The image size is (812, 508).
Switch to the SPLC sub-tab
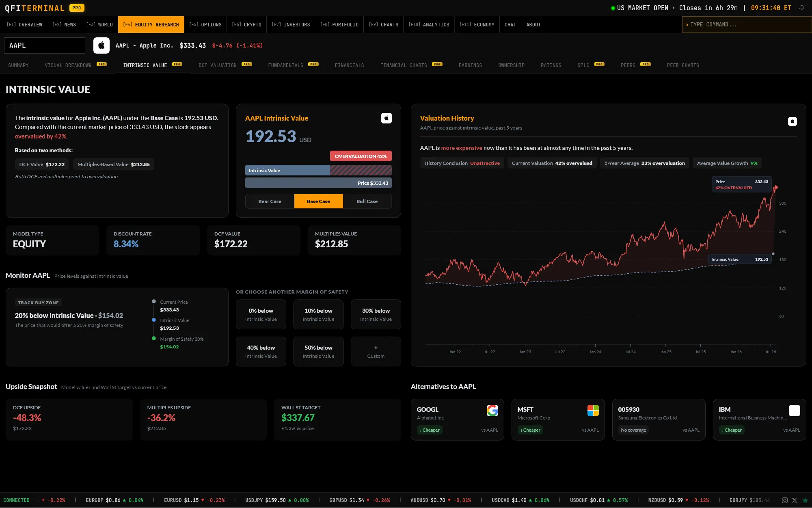(x=591, y=65)
